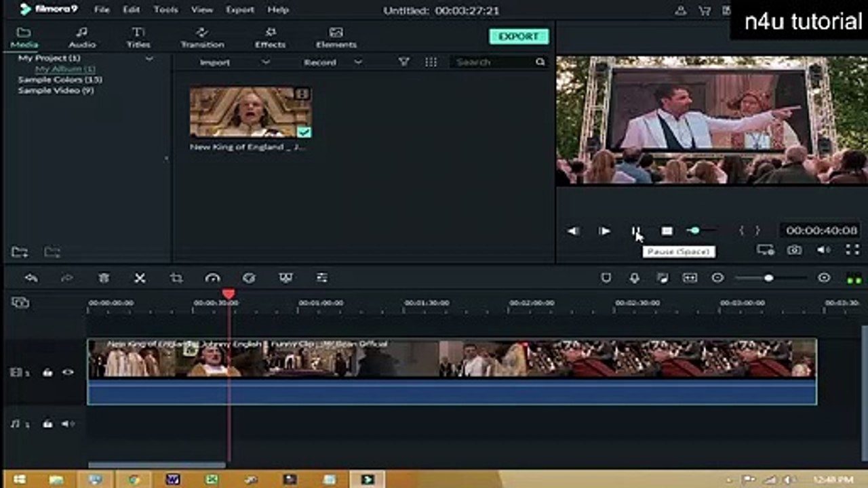Zoom in the timeline with plus icon
Screen dimensions: 868x488
click(824, 278)
